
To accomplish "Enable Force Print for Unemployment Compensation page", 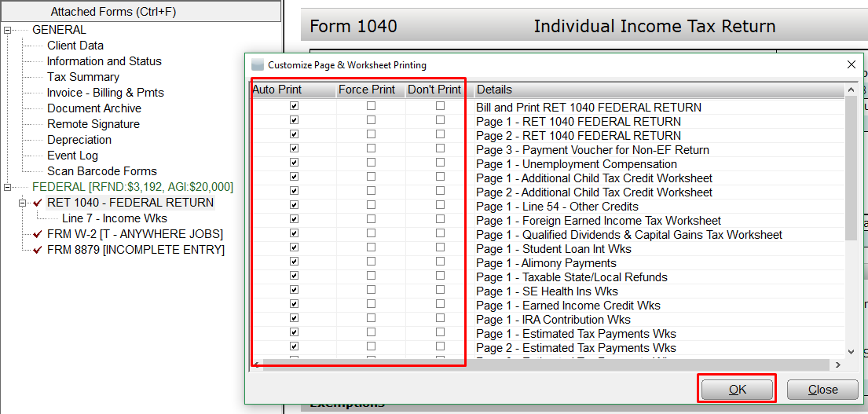I will click(371, 163).
